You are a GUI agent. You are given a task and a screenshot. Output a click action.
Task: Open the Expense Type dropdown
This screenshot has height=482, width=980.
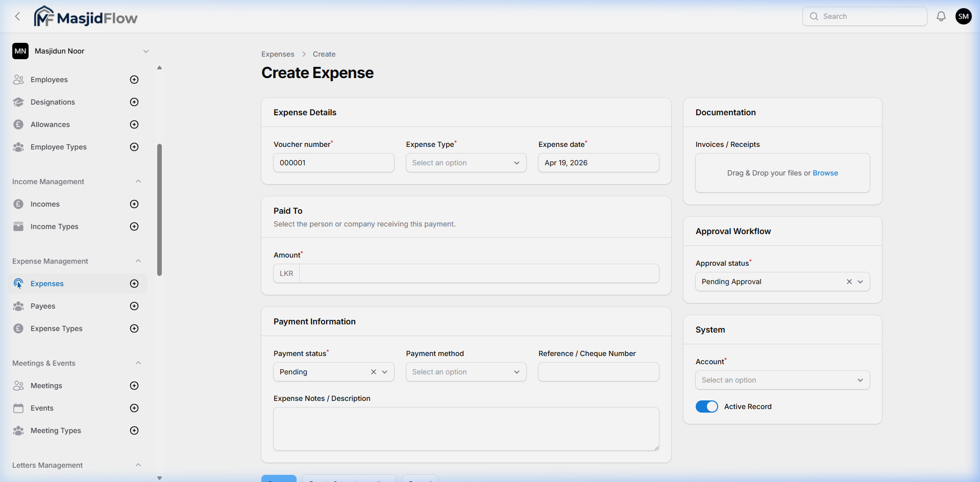click(465, 162)
